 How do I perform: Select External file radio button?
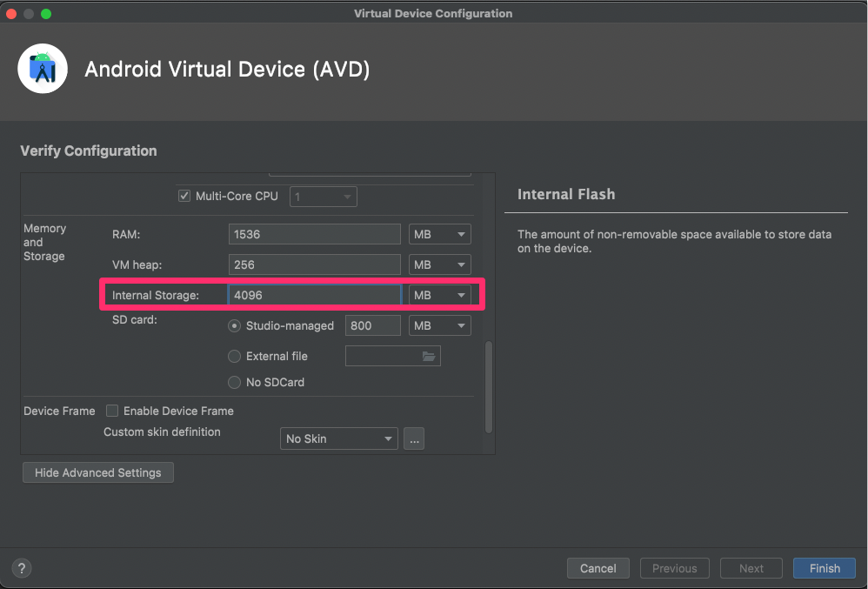pos(235,356)
